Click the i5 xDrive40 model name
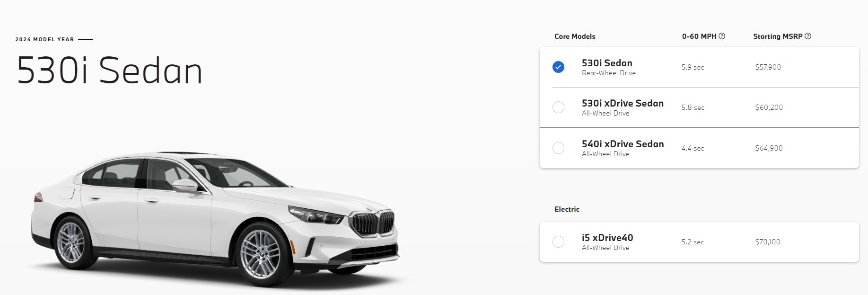The height and width of the screenshot is (295, 868). click(607, 238)
